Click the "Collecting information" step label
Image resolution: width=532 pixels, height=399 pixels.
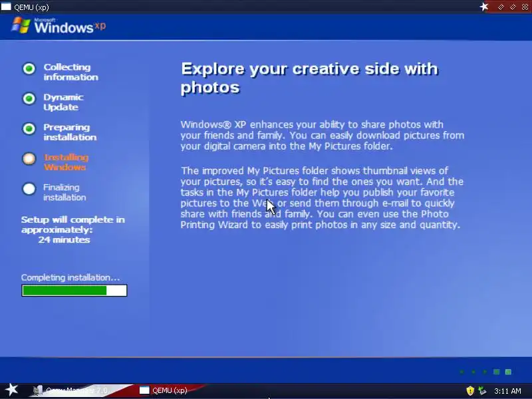coord(70,72)
